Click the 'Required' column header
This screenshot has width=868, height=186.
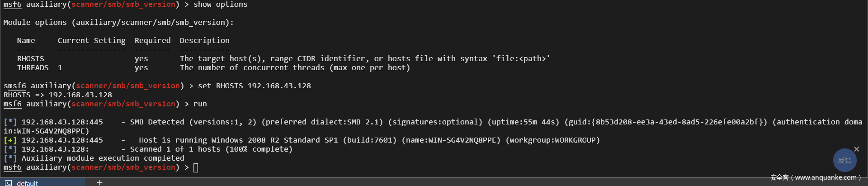coord(152,41)
